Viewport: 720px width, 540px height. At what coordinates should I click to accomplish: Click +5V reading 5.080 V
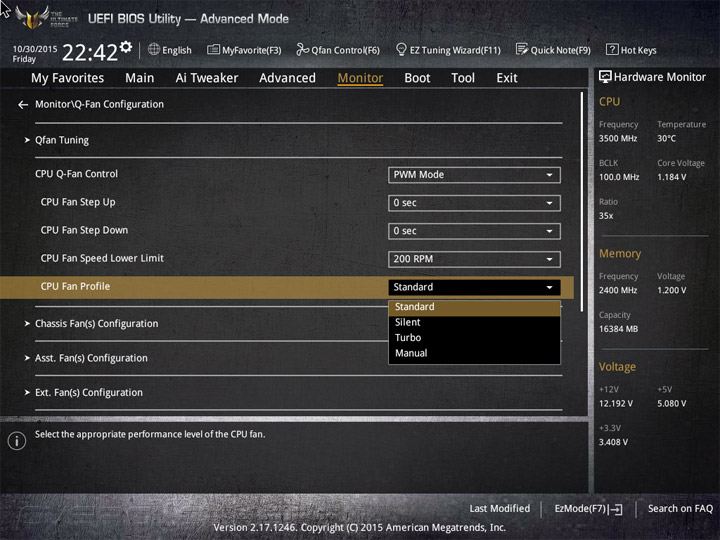pyautogui.click(x=671, y=404)
